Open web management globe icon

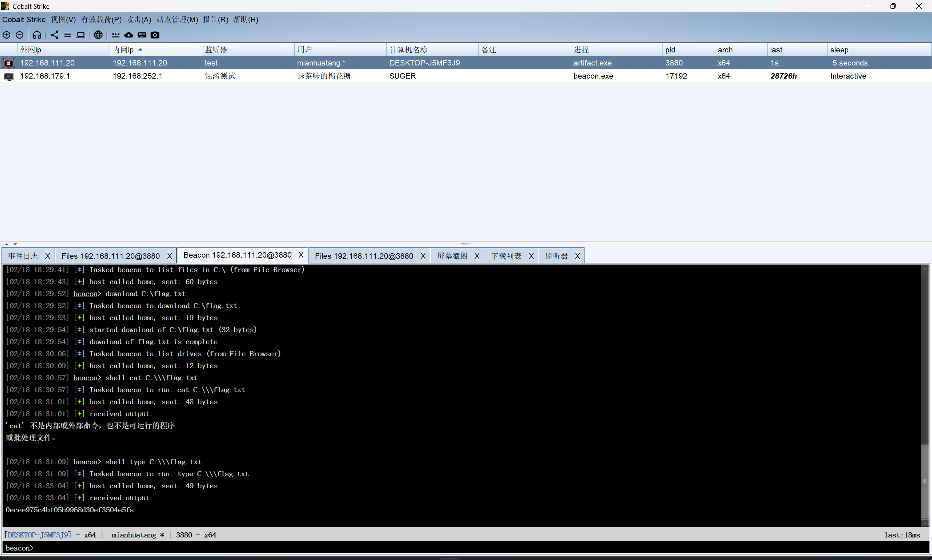coord(98,35)
